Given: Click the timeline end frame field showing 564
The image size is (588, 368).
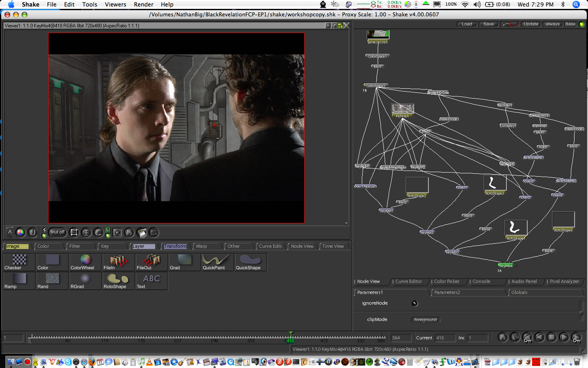Looking at the screenshot, I should [401, 338].
